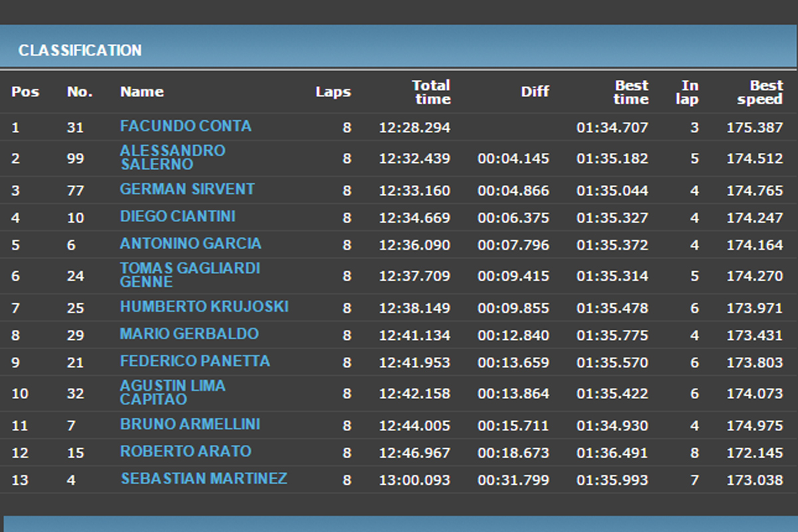This screenshot has width=798, height=532.
Task: Select SEBASTIAN MARTINEZ name link
Action: pos(204,478)
